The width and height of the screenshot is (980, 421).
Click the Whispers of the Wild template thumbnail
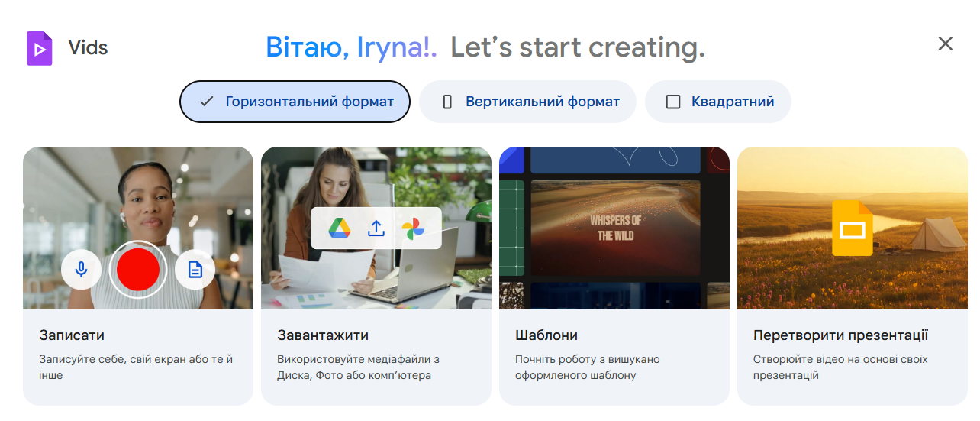click(614, 228)
